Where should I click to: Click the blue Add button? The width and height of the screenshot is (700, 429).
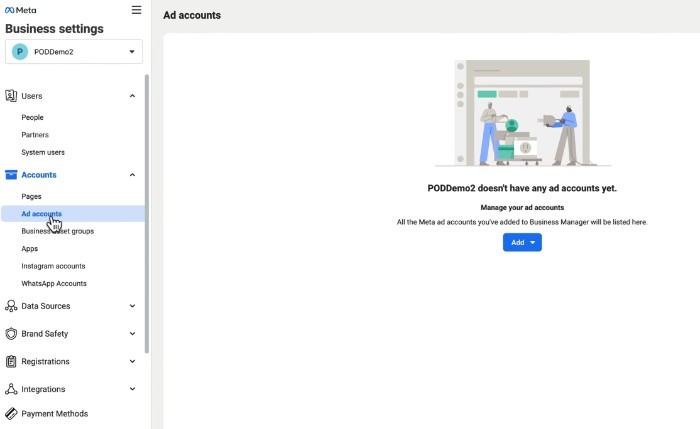click(522, 242)
